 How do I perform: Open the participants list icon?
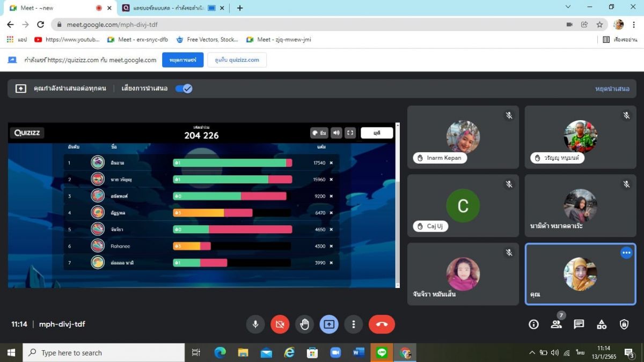coord(556,324)
